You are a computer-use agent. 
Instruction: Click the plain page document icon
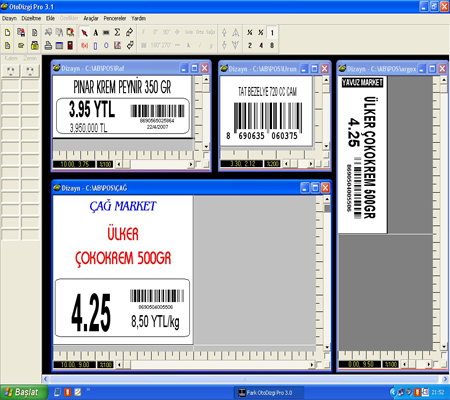coord(35,32)
